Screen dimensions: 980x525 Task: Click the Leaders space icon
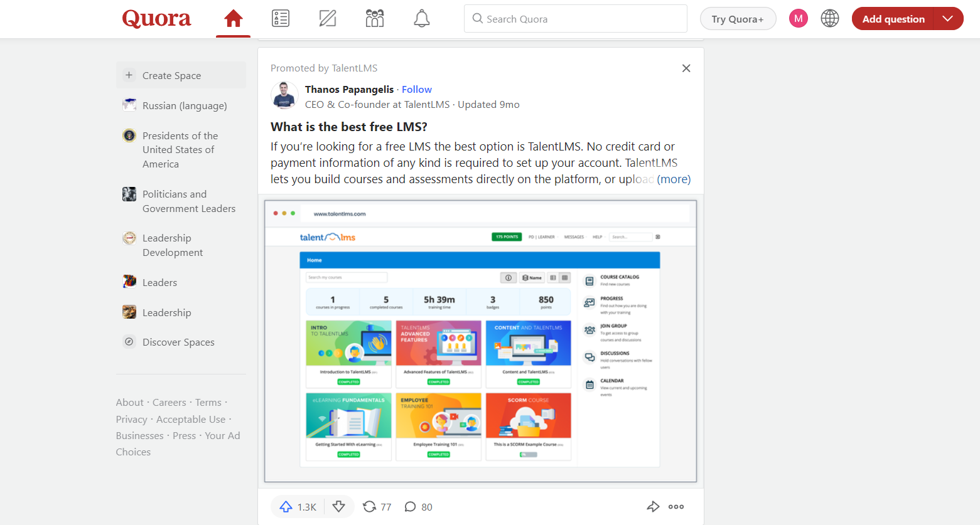tap(129, 281)
